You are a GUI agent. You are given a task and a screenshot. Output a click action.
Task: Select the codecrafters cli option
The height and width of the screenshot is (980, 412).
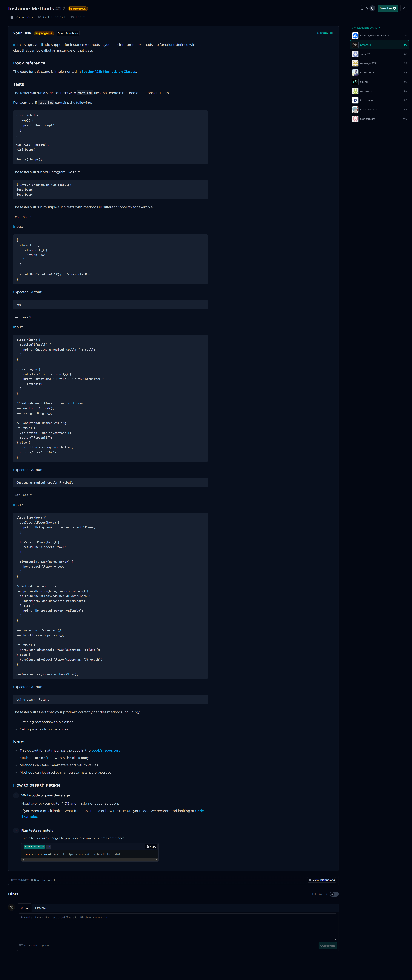click(x=34, y=846)
